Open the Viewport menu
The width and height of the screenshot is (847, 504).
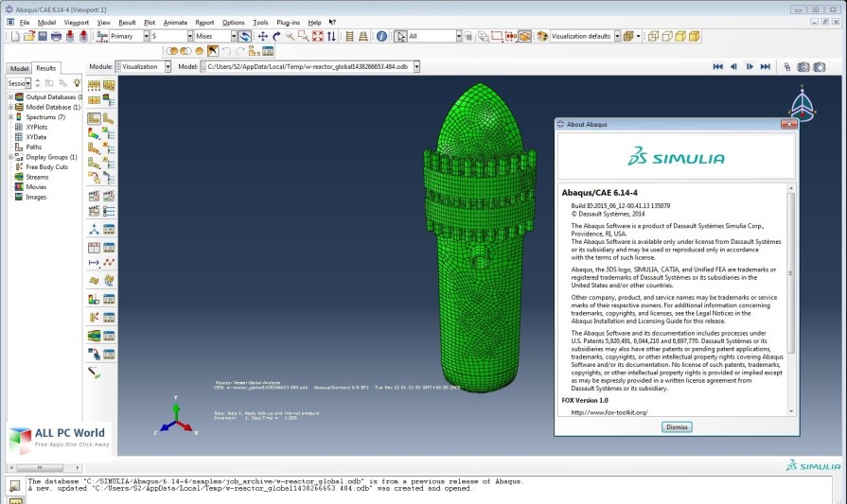click(76, 23)
